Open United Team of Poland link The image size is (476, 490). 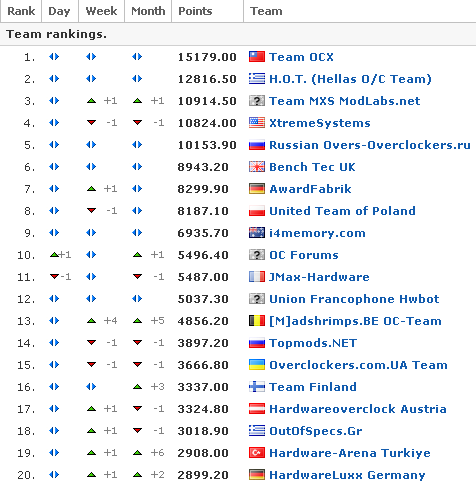342,211
